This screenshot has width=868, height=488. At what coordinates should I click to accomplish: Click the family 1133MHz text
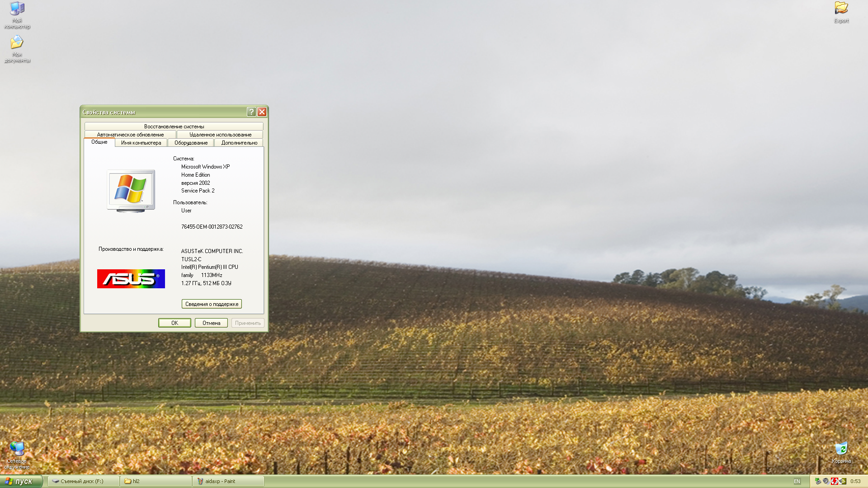click(202, 275)
